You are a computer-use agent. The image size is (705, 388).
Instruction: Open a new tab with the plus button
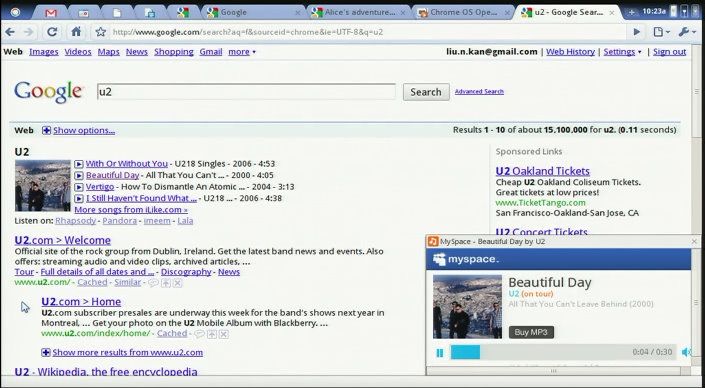(x=631, y=13)
